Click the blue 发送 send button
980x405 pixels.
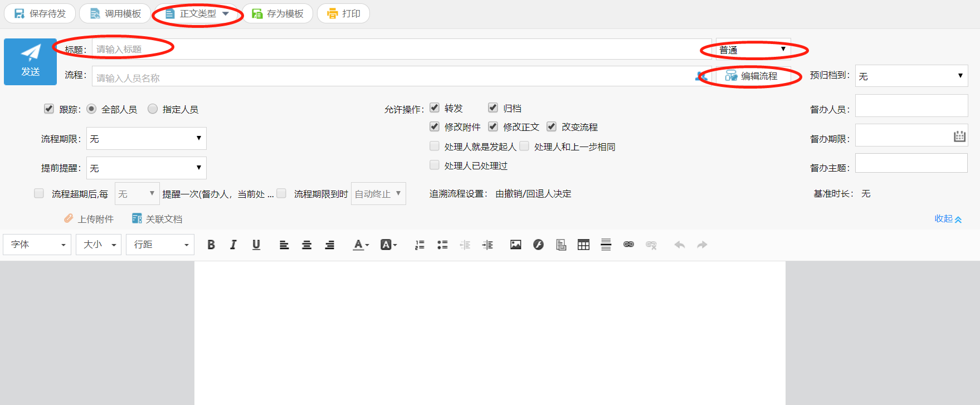(30, 61)
